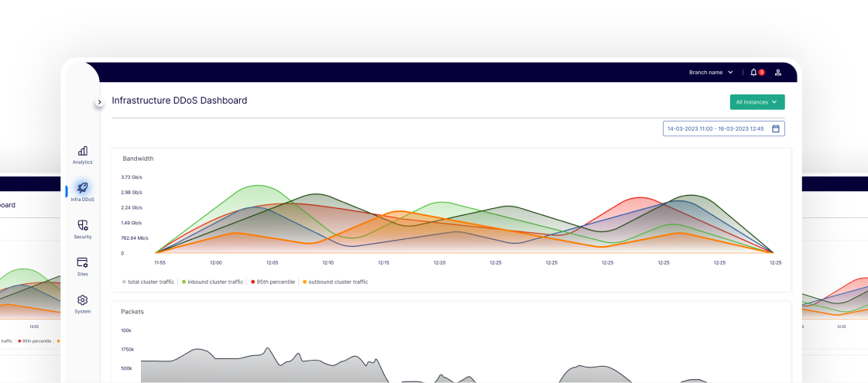
Task: Click the red 95th percentile legend dot
Action: click(253, 282)
